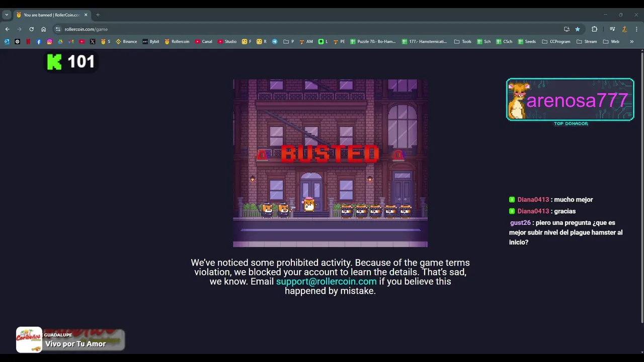
Task: Open the Chrome three-dot menu
Action: click(x=636, y=29)
